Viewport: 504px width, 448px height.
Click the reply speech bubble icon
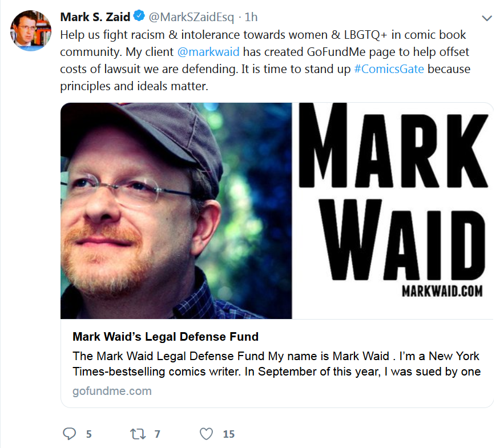coord(69,434)
